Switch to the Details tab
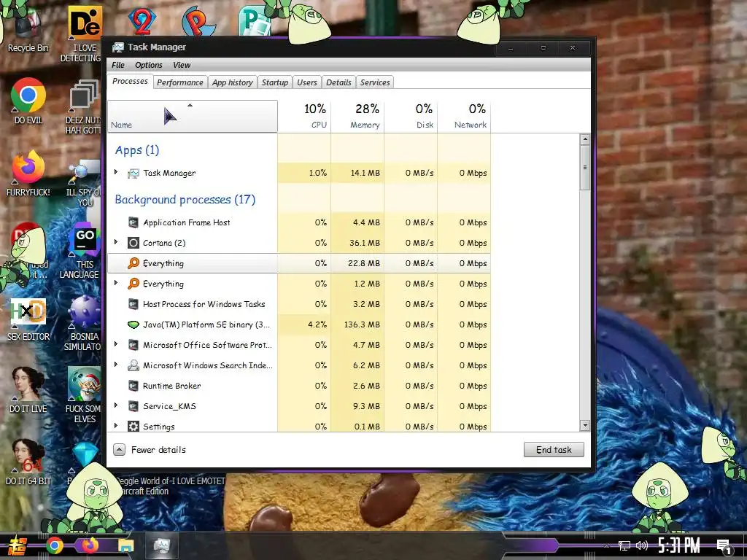The image size is (747, 560). pos(338,82)
